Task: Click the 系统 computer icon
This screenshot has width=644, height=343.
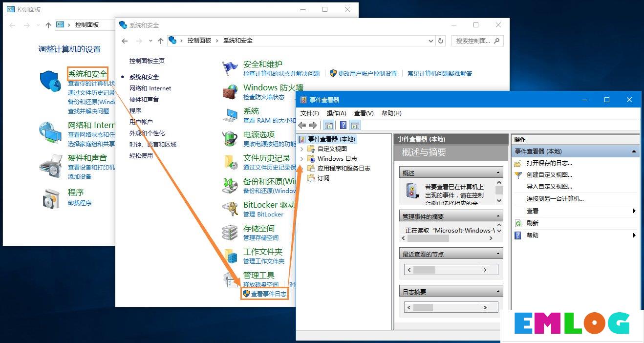Action: pyautogui.click(x=230, y=115)
